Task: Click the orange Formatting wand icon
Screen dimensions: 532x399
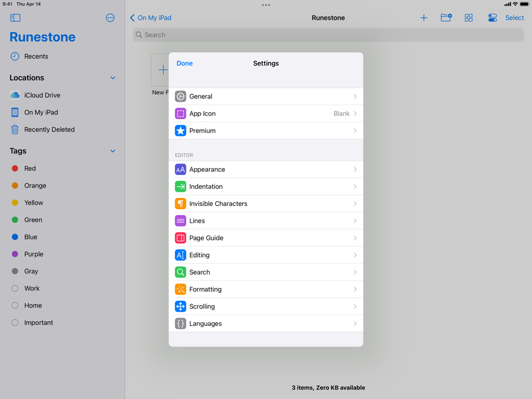Action: click(x=180, y=289)
